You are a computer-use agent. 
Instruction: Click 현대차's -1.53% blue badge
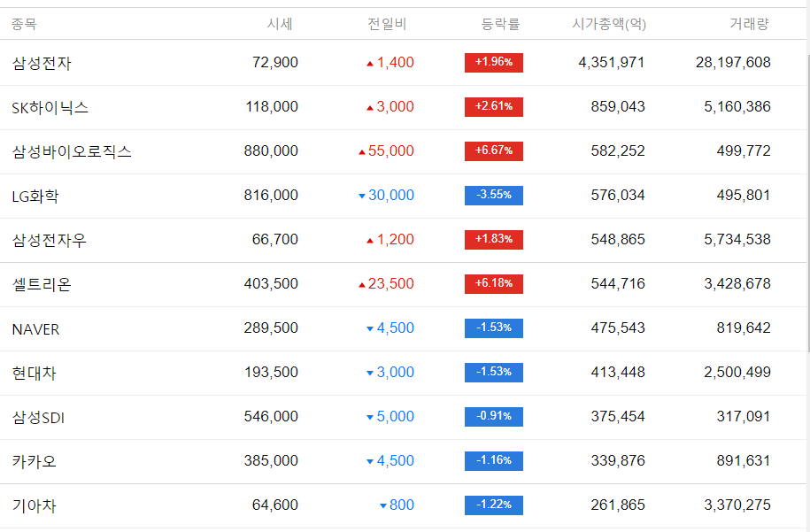pos(494,373)
